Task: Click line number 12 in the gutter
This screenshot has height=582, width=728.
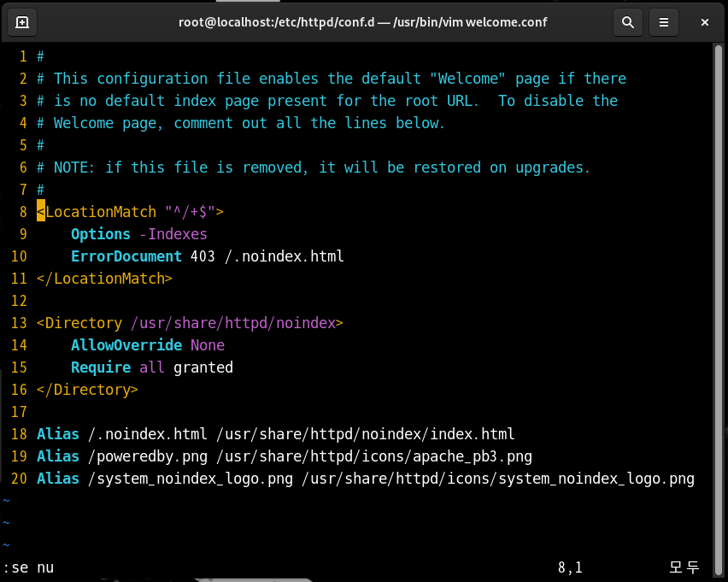Action: 19,301
